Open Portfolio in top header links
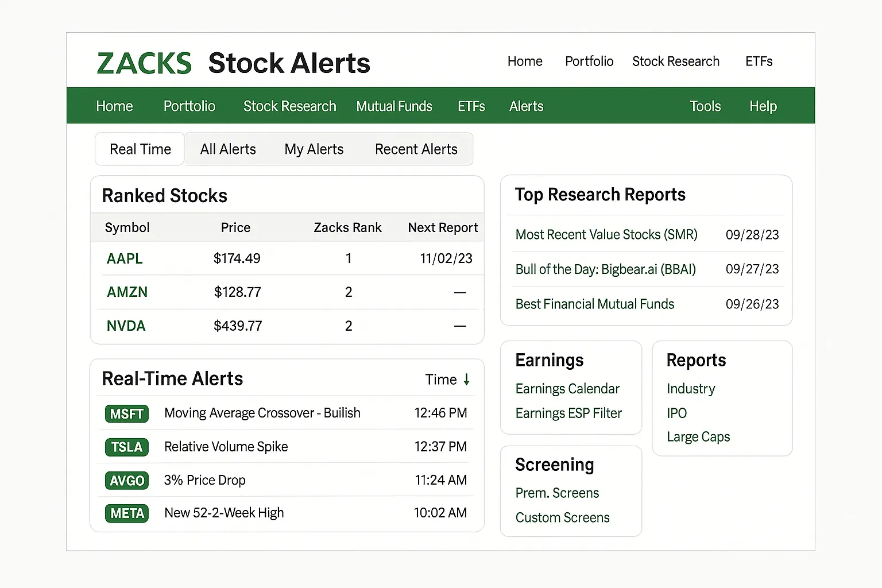Image resolution: width=882 pixels, height=588 pixels. coord(589,61)
